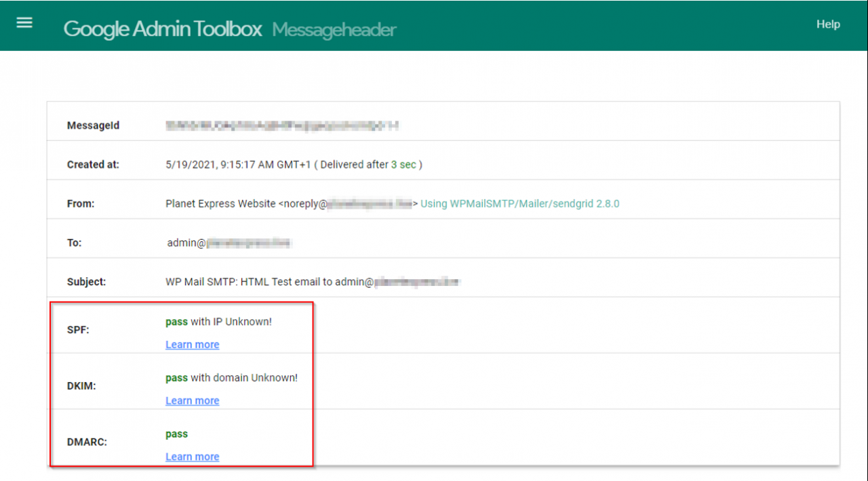Click the WPMailSMTP/Mailer/sendgrid 2.8.0 text
The height and width of the screenshot is (481, 868).
click(519, 203)
